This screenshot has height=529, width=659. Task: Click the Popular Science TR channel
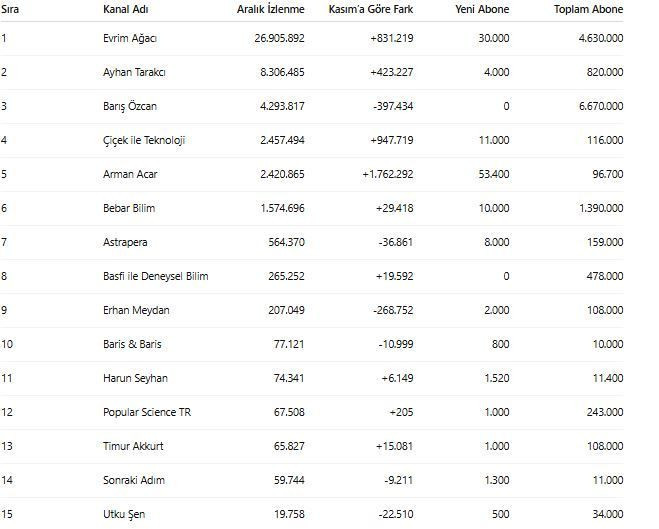pyautogui.click(x=146, y=412)
